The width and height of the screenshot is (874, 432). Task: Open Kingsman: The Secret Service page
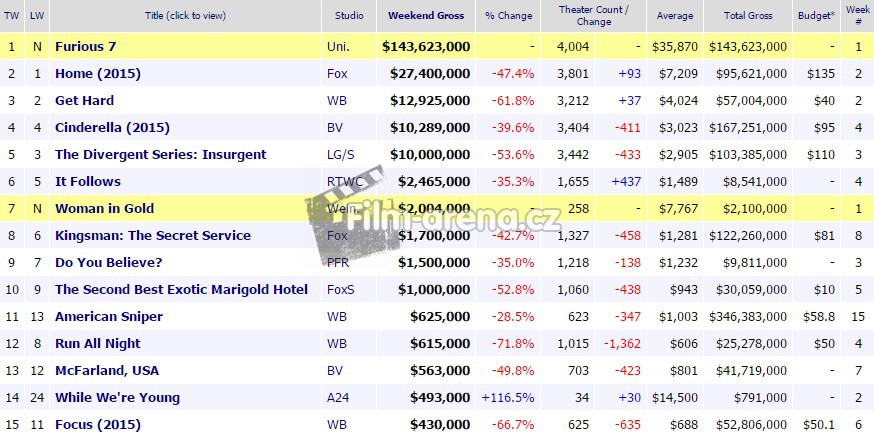point(152,235)
